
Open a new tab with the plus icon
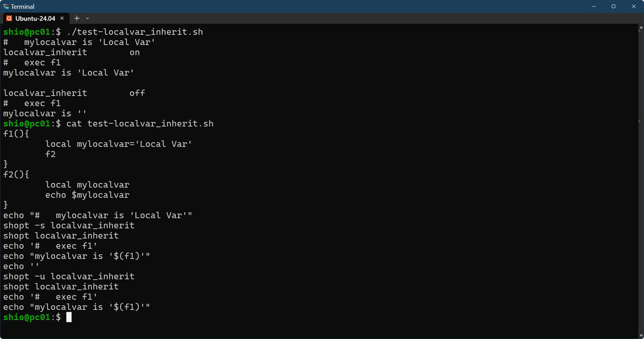pos(77,18)
